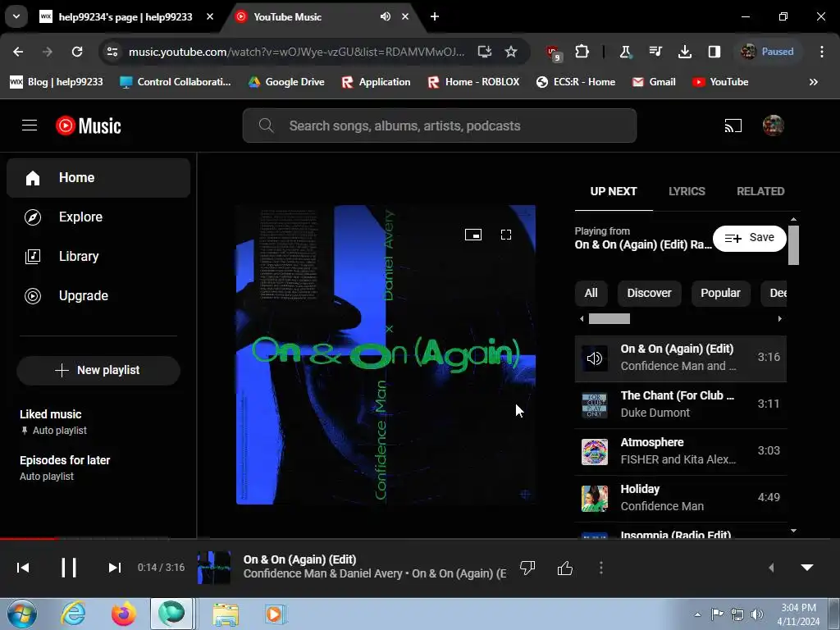840x630 pixels.
Task: Click the left arrow of chip scrollbar
Action: coord(582,319)
